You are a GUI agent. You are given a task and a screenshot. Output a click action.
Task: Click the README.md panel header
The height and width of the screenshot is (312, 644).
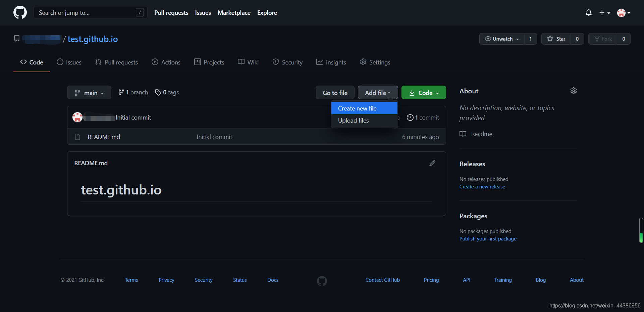[x=91, y=163]
